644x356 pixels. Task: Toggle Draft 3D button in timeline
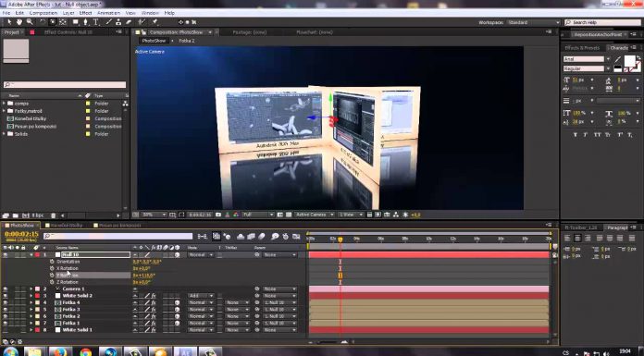227,236
